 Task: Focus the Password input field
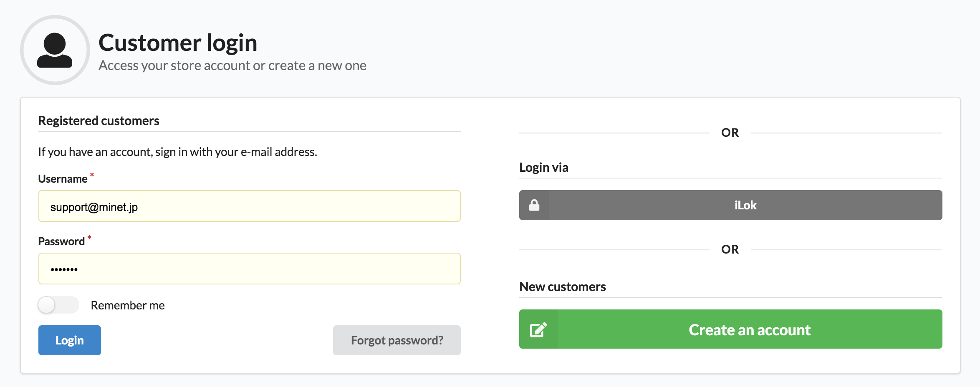[249, 269]
